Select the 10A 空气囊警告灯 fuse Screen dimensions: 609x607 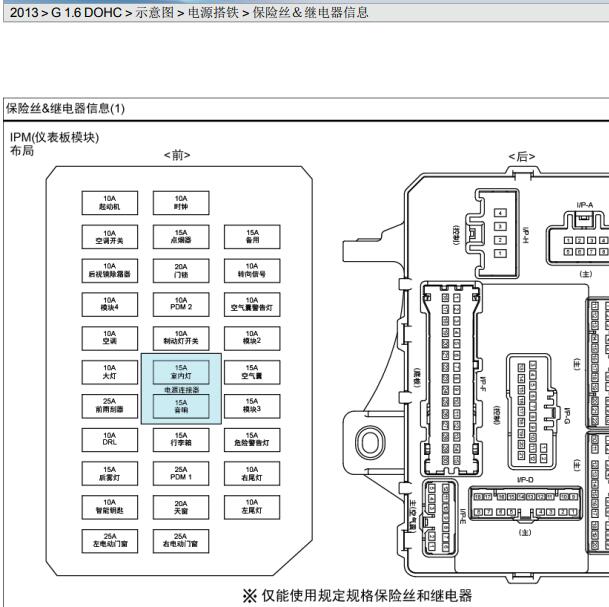(x=252, y=304)
